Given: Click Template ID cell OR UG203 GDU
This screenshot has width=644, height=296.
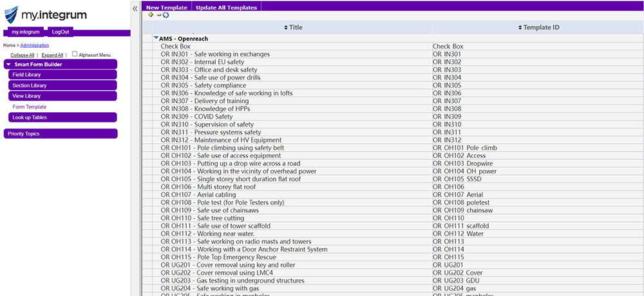Looking at the screenshot, I should (x=457, y=281).
